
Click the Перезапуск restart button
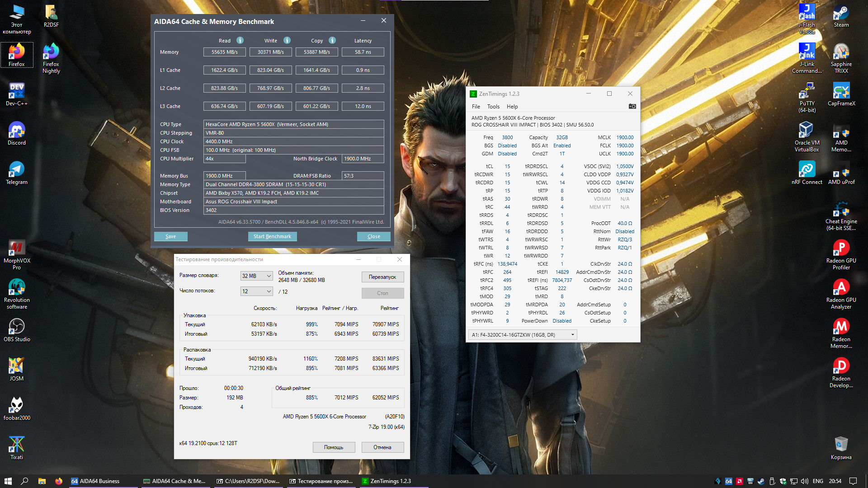382,277
